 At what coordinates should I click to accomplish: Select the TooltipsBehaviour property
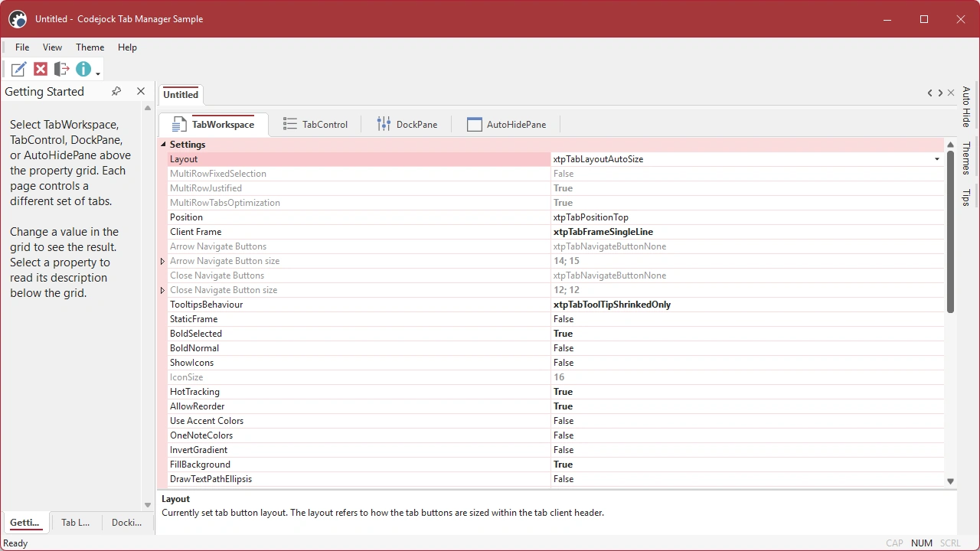[556, 305]
